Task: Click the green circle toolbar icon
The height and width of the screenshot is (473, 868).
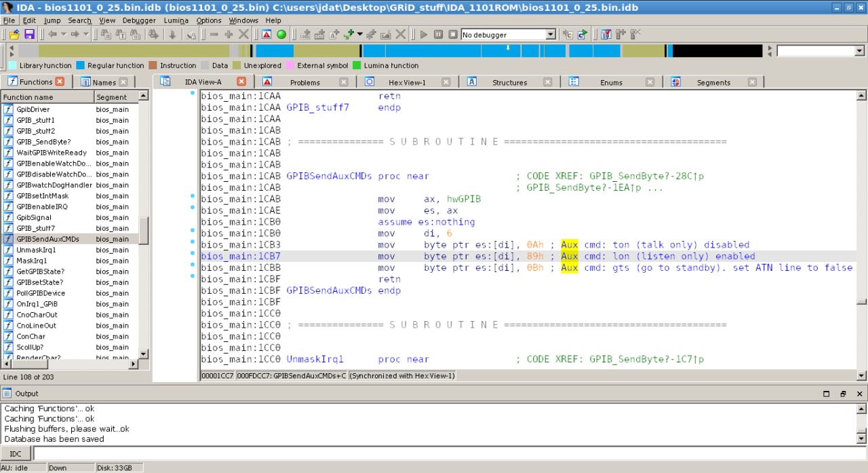Action: (281, 35)
